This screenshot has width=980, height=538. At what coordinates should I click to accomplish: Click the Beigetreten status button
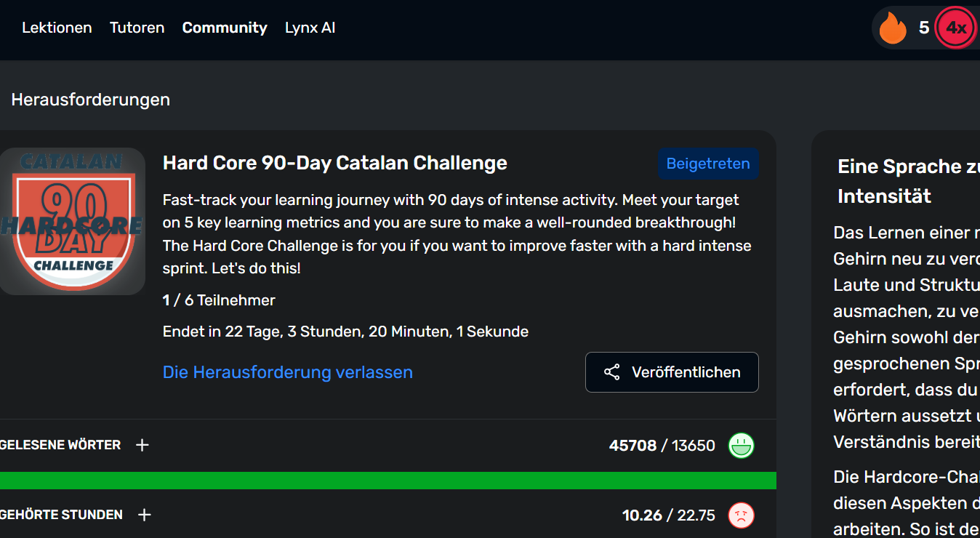[x=708, y=164]
